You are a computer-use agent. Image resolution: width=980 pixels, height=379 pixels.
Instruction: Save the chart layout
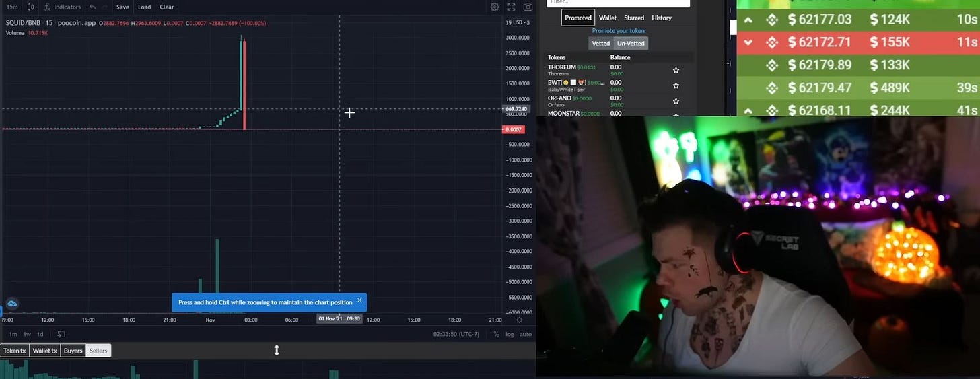coord(123,7)
